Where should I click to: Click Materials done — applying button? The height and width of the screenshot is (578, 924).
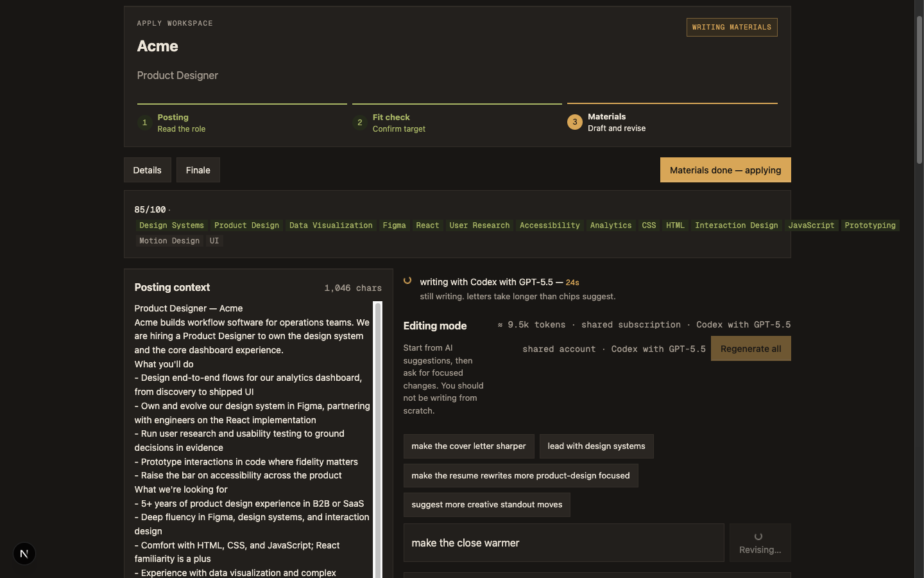pos(726,170)
